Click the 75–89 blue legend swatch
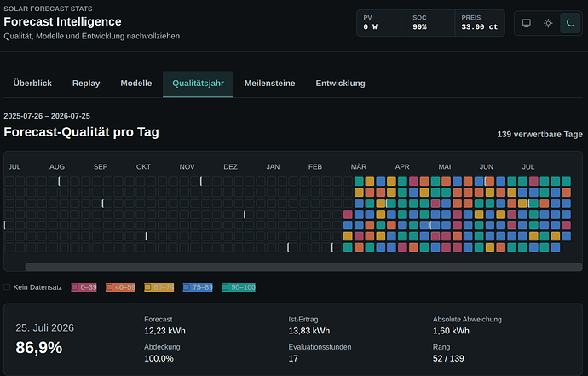 click(x=187, y=287)
